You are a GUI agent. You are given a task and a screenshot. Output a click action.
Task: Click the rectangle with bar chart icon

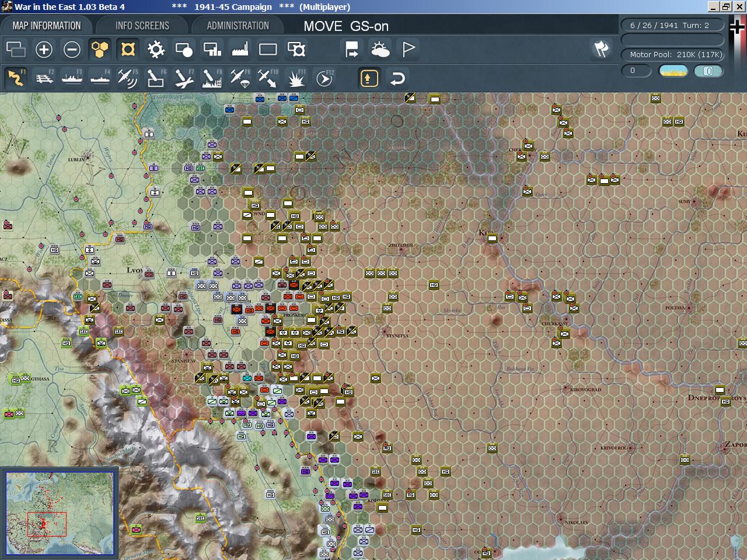(x=212, y=50)
